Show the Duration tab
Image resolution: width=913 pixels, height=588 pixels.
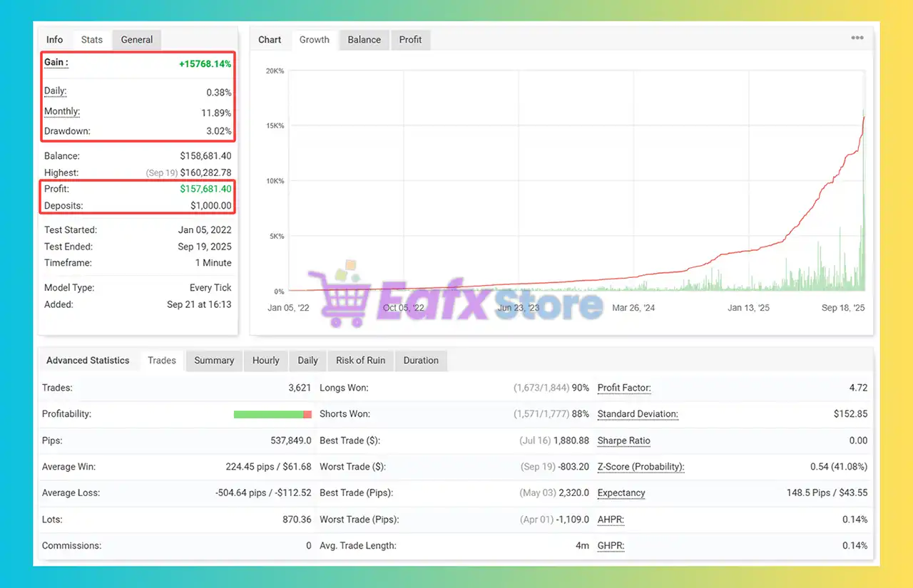[x=421, y=361]
